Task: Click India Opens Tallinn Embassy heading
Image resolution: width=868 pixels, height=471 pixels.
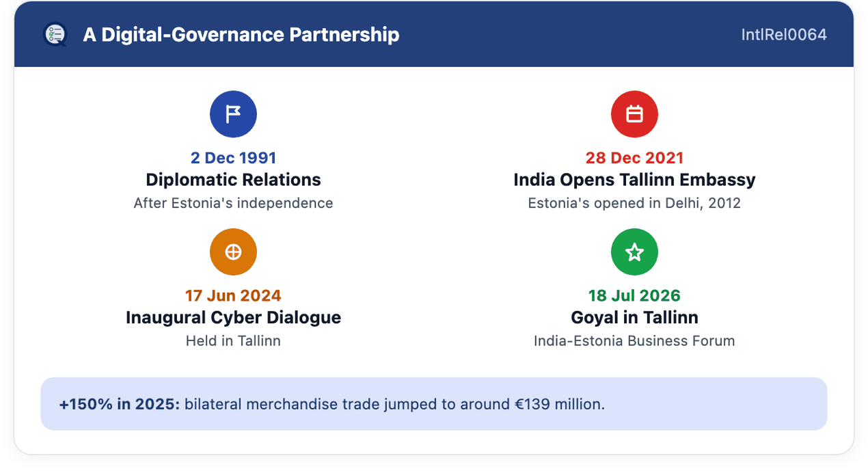Action: (634, 180)
